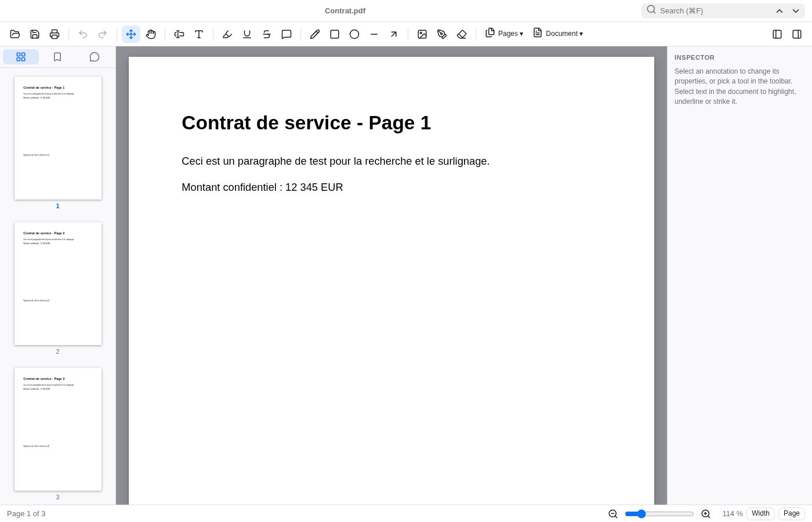The height and width of the screenshot is (522, 812).
Task: Choose the text selection cursor tool
Action: pos(179,34)
